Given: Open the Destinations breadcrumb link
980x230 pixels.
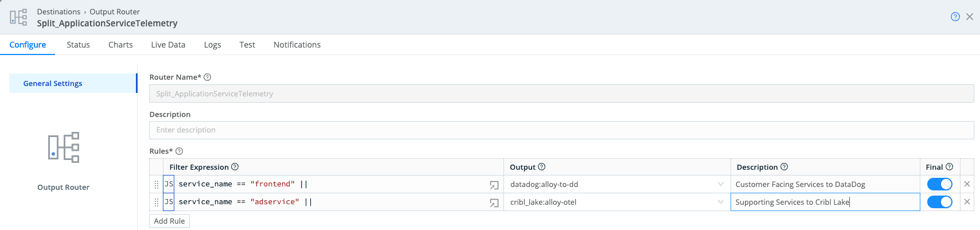Looking at the screenshot, I should point(58,11).
